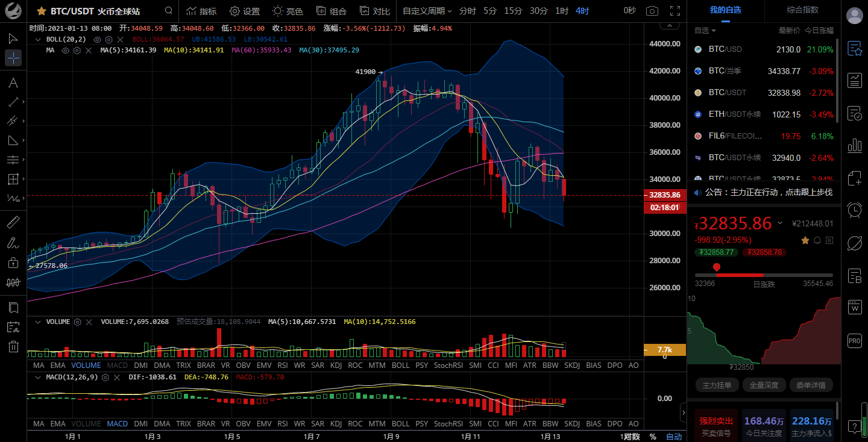Open bar chart statistics sidebar icon

(854, 145)
